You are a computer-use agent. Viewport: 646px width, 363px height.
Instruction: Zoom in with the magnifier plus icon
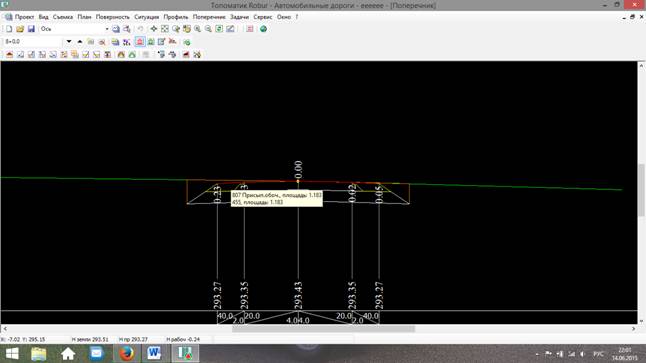(x=198, y=29)
